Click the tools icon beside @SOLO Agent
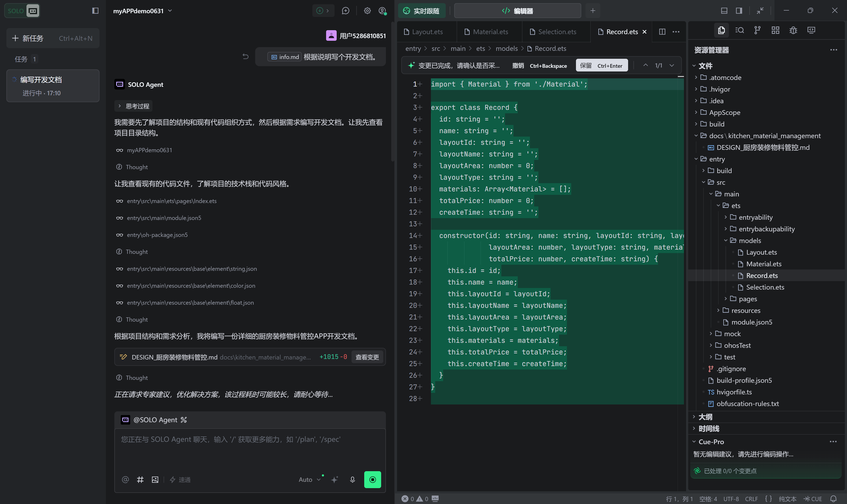This screenshot has width=847, height=504. pyautogui.click(x=184, y=420)
